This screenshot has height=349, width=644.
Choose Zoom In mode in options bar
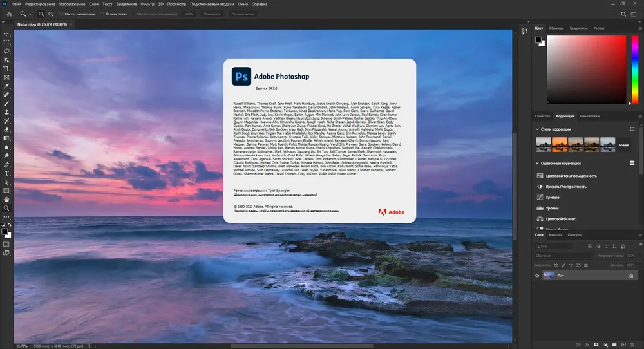pos(41,14)
